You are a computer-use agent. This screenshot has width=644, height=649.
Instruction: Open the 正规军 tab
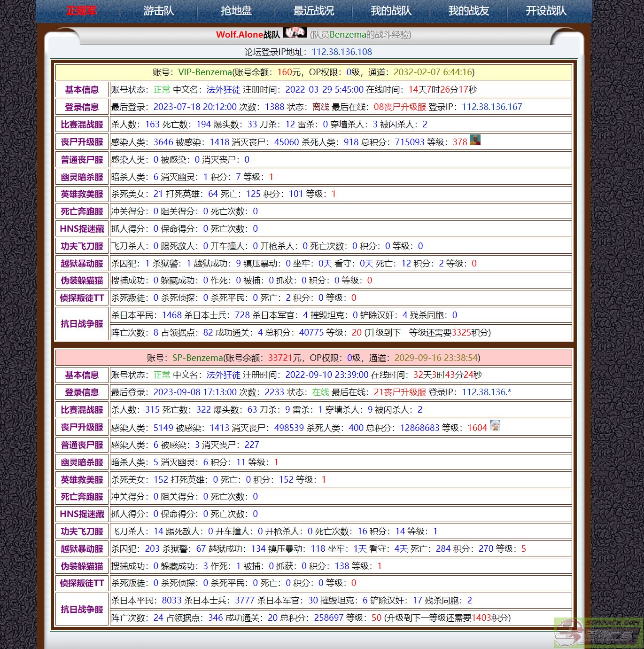tap(81, 10)
